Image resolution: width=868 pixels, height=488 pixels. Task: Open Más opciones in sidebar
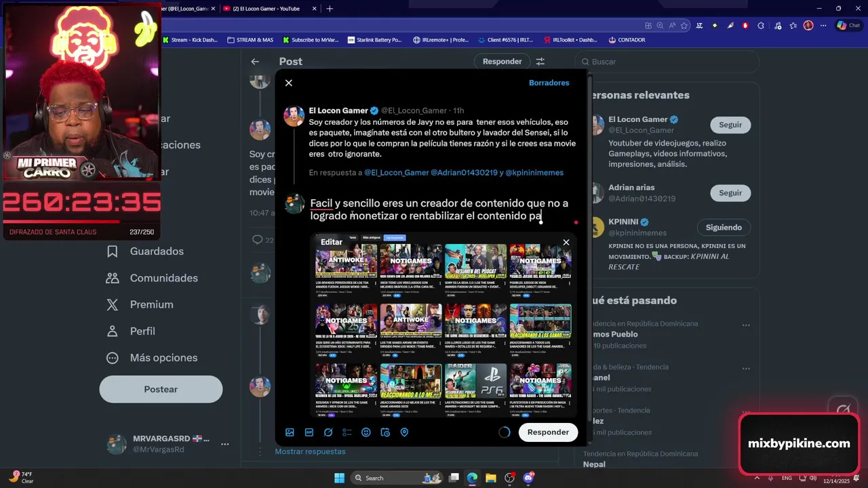coord(152,358)
